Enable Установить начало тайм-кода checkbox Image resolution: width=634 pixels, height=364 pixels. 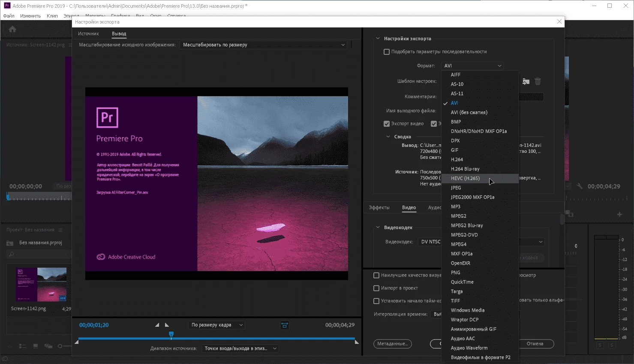(376, 301)
